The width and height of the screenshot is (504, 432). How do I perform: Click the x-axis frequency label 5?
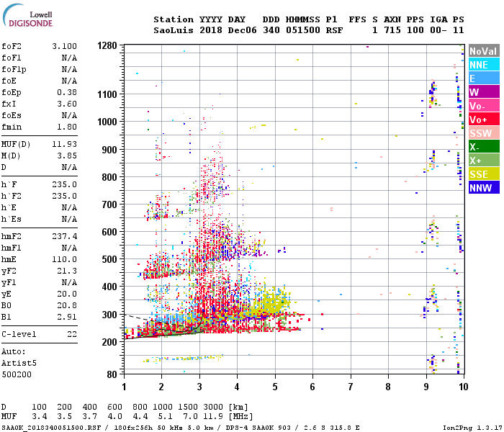click(275, 387)
